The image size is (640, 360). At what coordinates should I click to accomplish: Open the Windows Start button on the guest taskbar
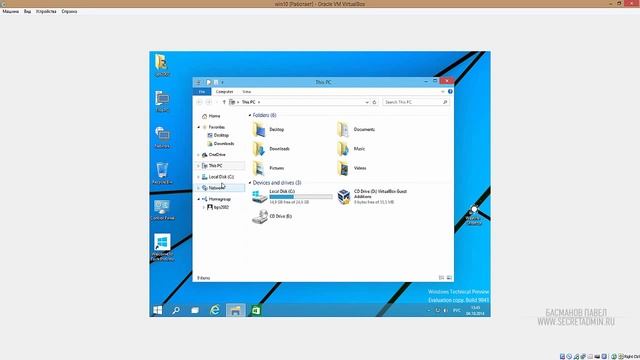pyautogui.click(x=158, y=311)
